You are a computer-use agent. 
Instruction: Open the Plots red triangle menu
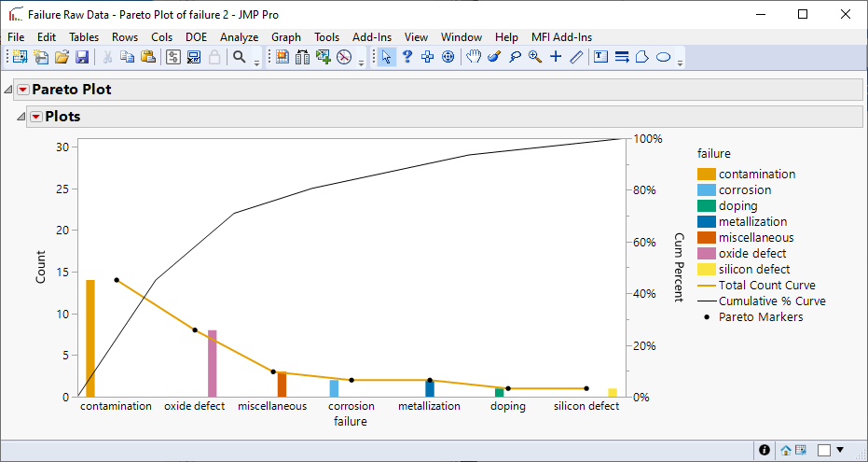point(36,117)
